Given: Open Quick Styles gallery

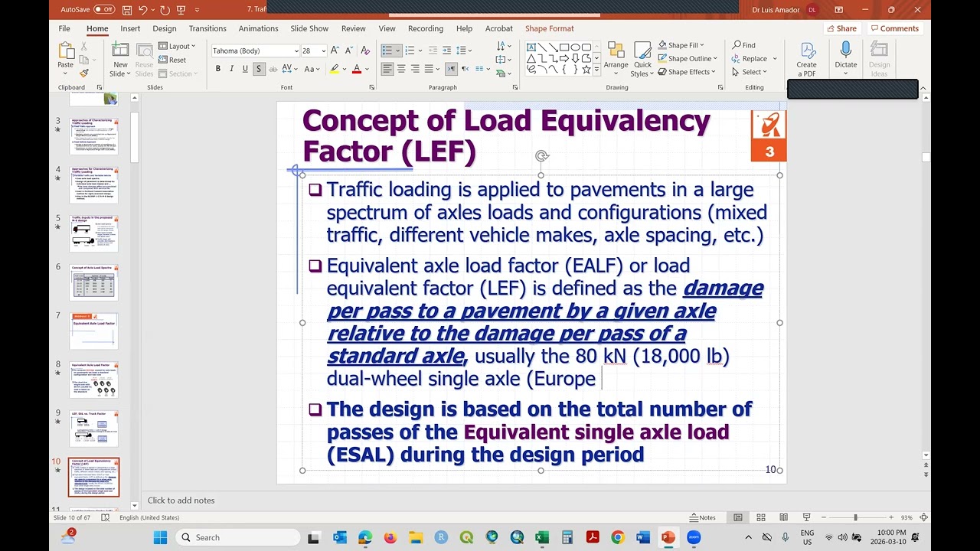Looking at the screenshot, I should [x=642, y=59].
